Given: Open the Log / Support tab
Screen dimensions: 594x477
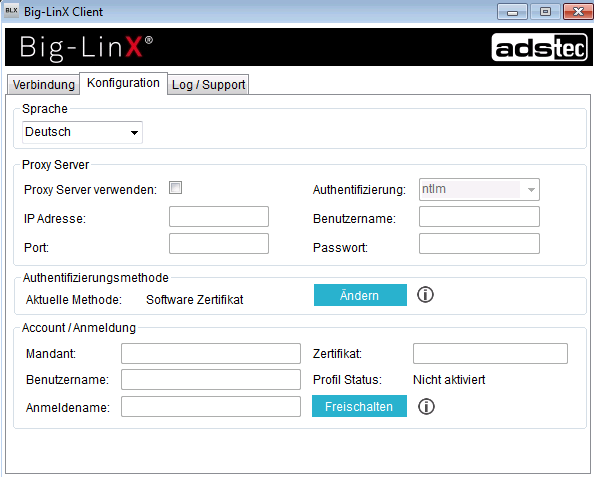Looking at the screenshot, I should point(208,84).
